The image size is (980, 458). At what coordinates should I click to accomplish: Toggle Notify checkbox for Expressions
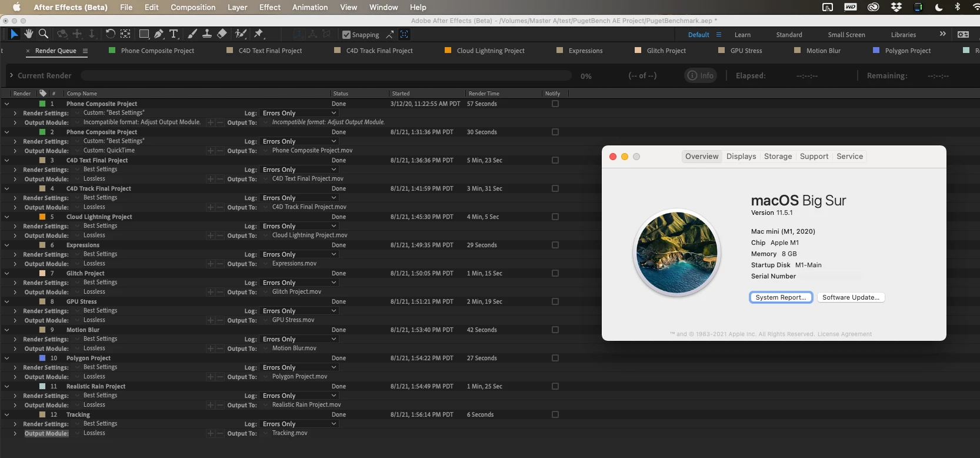pos(555,245)
